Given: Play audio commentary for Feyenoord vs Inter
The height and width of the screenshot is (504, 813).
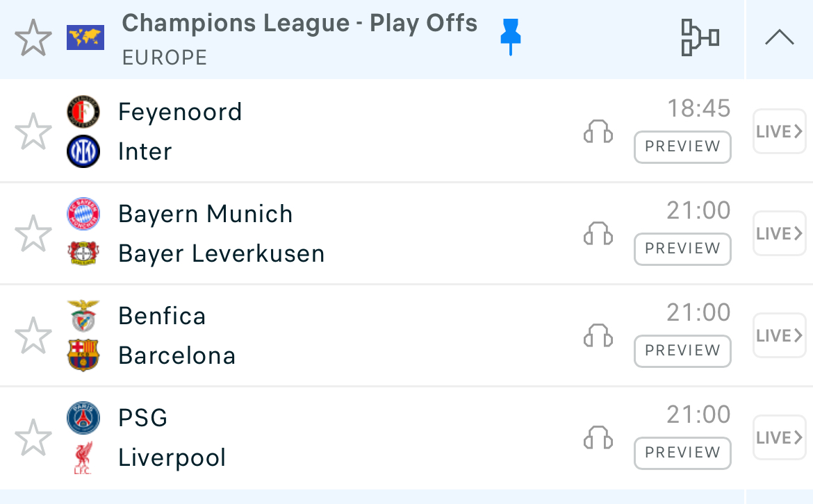Looking at the screenshot, I should 598,131.
